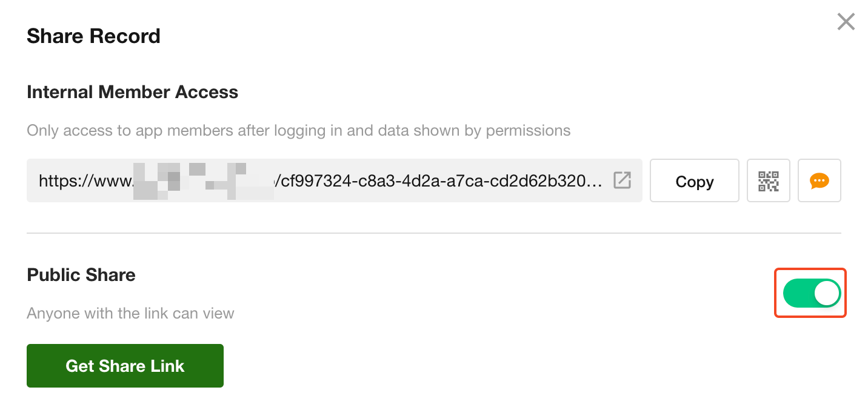
Task: Click the 'https://www' start of the link
Action: [x=85, y=181]
